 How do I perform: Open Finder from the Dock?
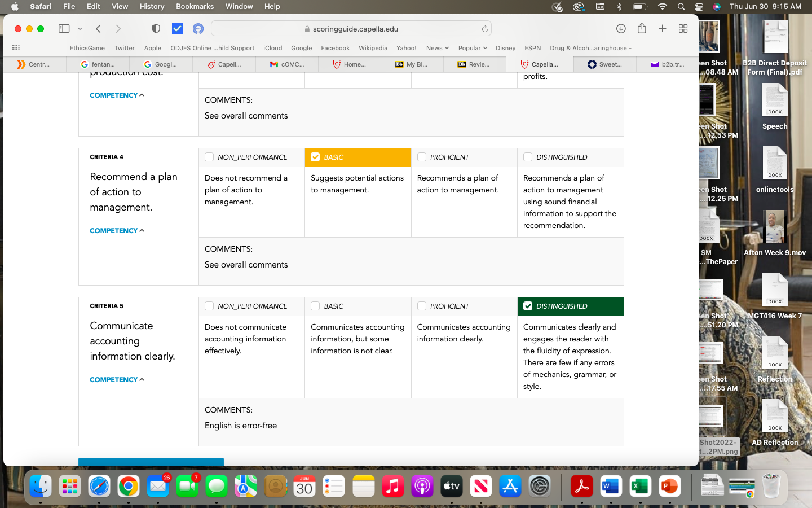click(x=41, y=486)
